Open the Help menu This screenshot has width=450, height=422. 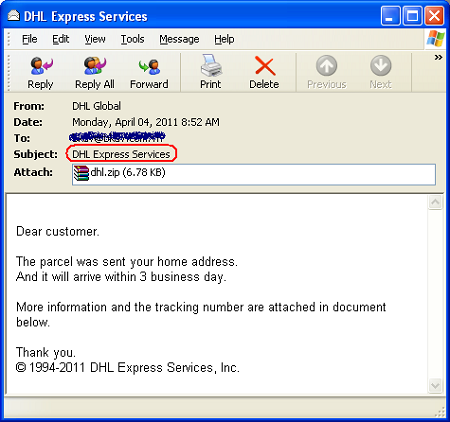pos(224,39)
